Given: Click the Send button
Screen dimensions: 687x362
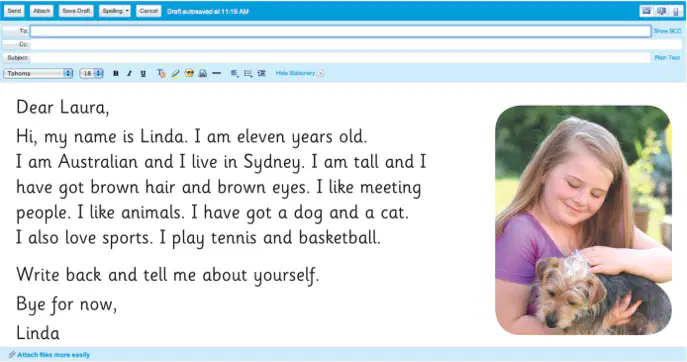Looking at the screenshot, I should (x=14, y=11).
